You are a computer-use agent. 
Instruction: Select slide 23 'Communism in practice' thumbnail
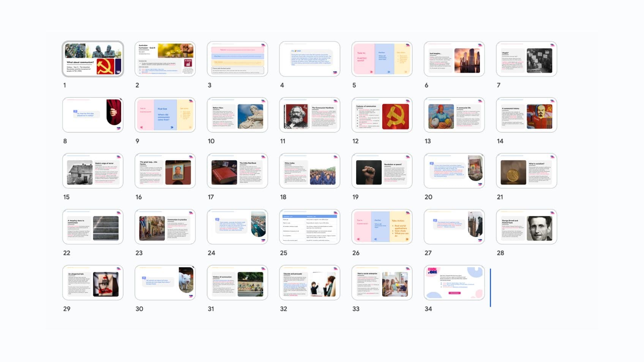coord(165,227)
